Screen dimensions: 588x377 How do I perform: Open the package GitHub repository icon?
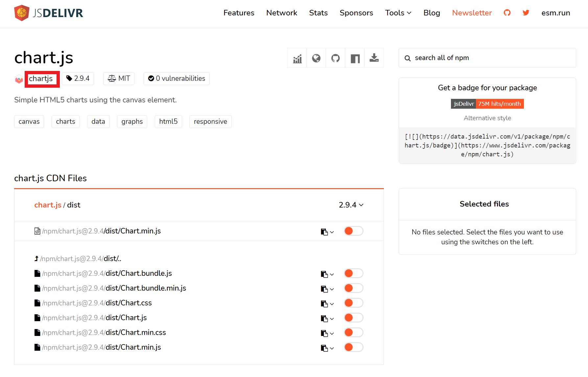[x=336, y=58]
